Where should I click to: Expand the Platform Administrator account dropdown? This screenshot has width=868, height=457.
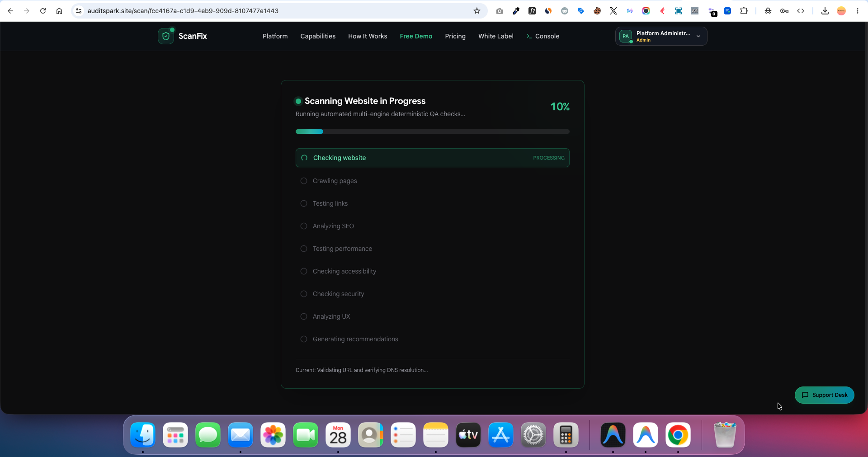coord(661,36)
